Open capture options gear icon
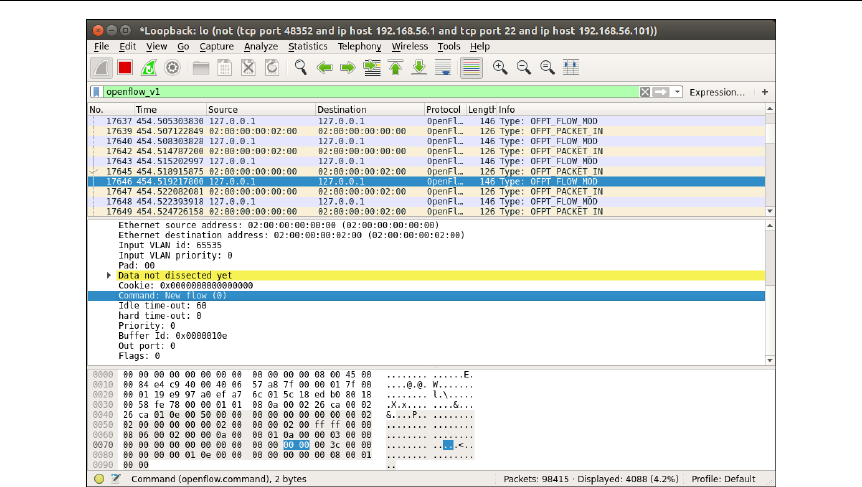 click(x=172, y=67)
